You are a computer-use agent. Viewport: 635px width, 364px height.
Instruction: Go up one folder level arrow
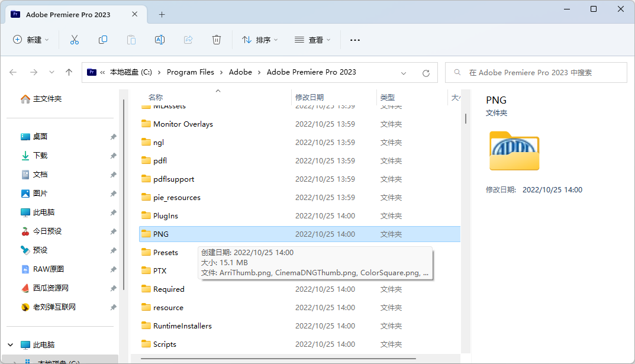coord(69,72)
